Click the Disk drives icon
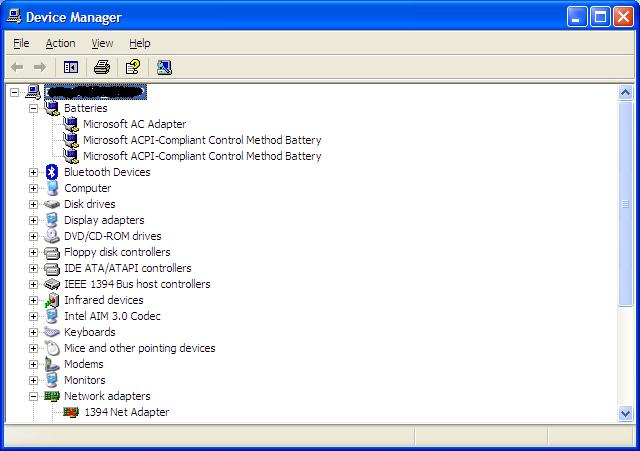This screenshot has height=451, width=640. [52, 204]
